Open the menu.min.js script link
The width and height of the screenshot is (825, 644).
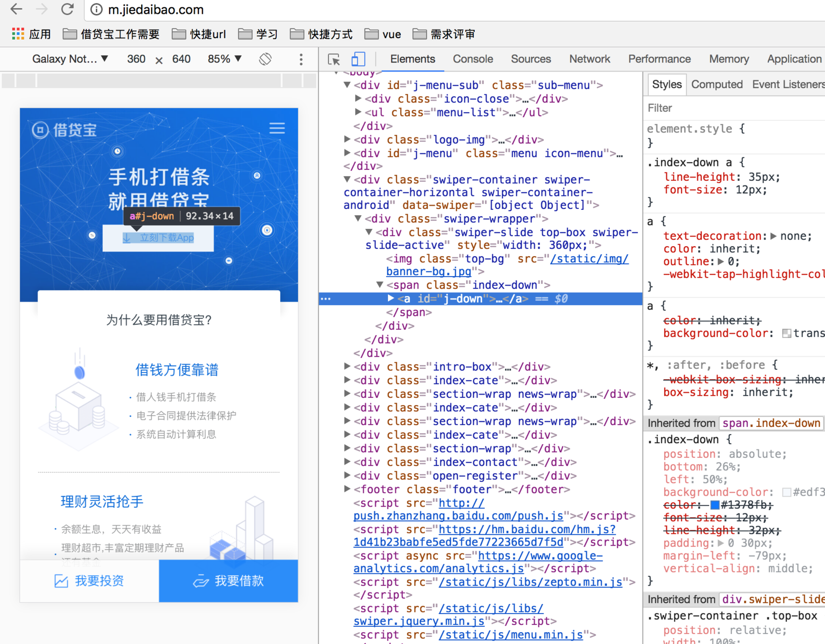tap(511, 635)
